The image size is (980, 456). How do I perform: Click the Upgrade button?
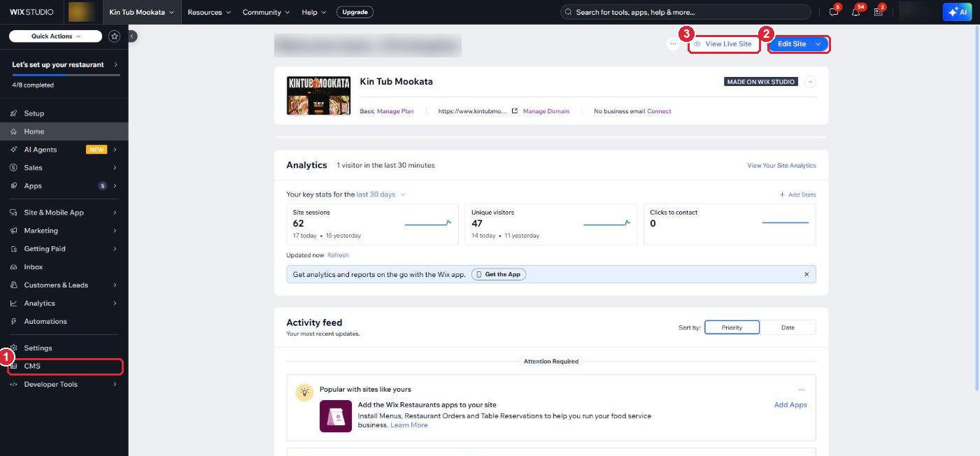pos(355,12)
